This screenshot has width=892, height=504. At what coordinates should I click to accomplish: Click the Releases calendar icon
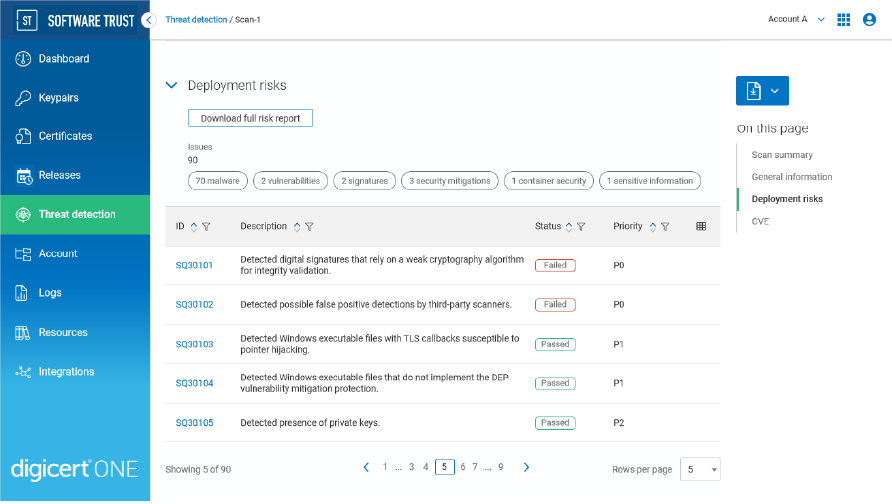click(24, 176)
